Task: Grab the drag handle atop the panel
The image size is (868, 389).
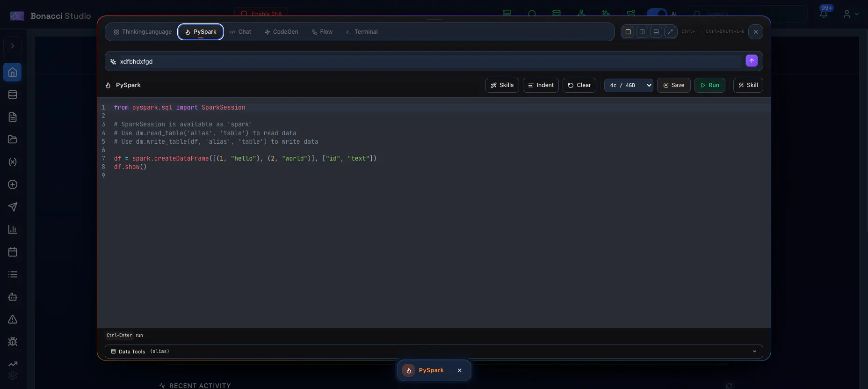Action: [x=434, y=19]
